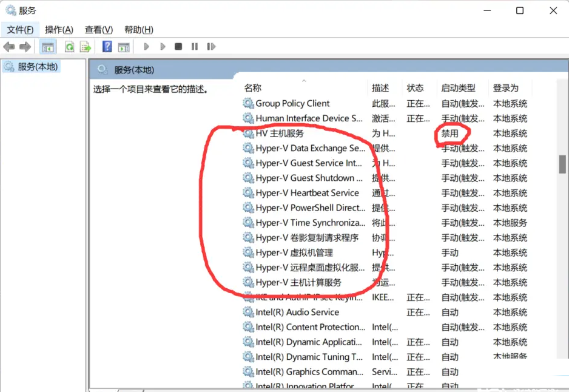Image resolution: width=569 pixels, height=392 pixels.
Task: Open the 文件(F) menu
Action: [20, 29]
